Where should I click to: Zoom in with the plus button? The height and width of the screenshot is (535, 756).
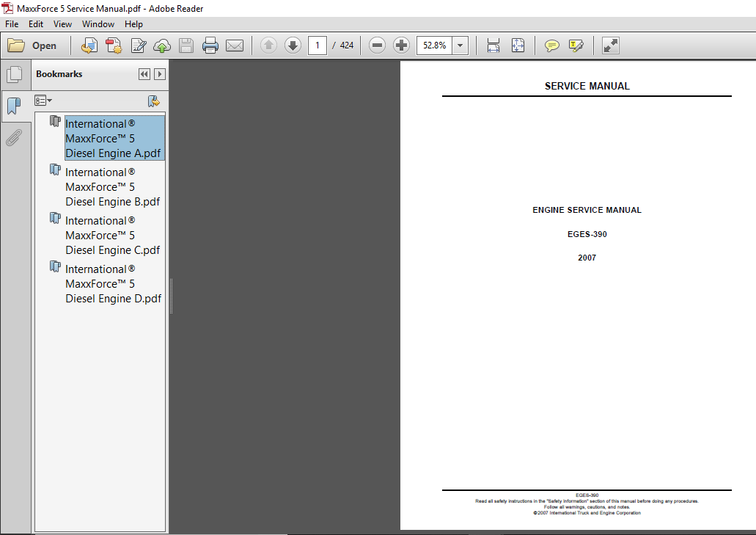click(401, 46)
